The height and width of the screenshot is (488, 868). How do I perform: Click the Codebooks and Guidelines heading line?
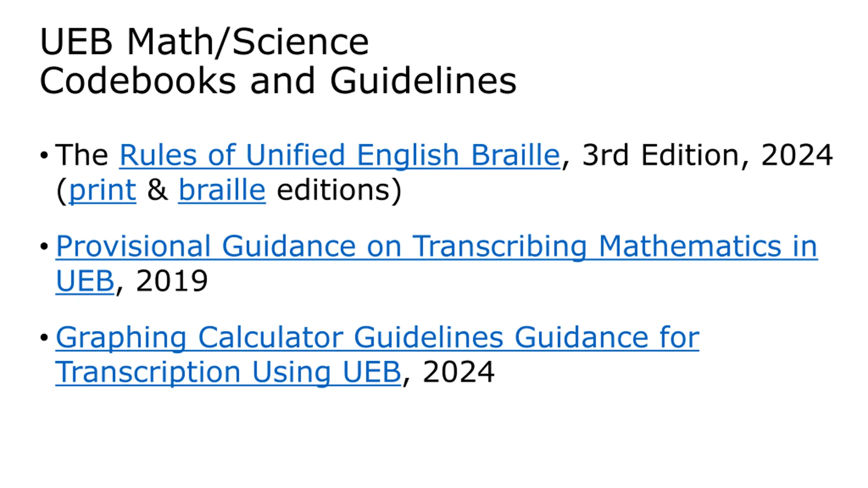[x=278, y=81]
